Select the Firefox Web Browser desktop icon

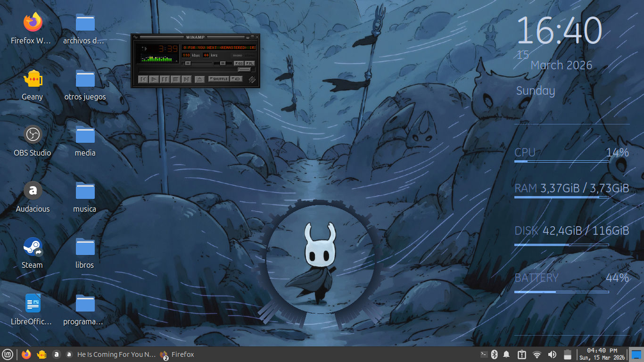(33, 27)
